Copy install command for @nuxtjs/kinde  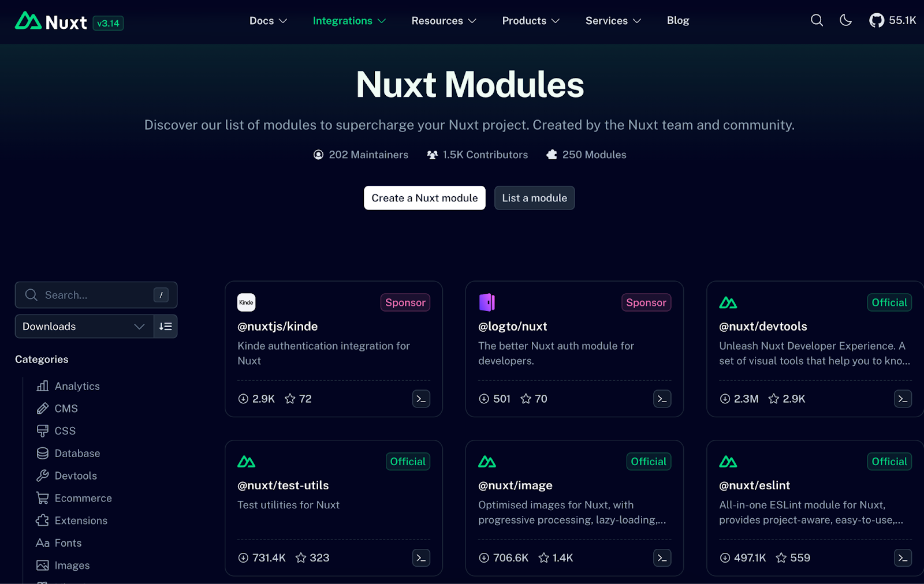coord(421,399)
